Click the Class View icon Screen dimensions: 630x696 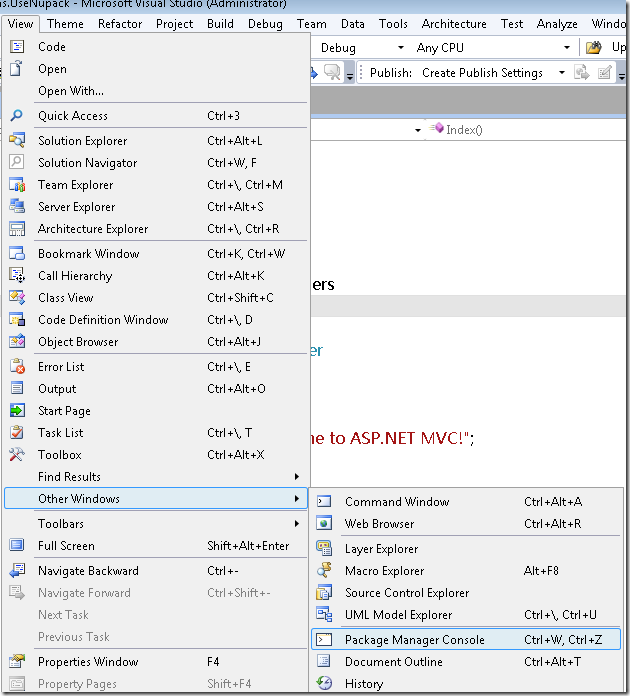coord(17,297)
